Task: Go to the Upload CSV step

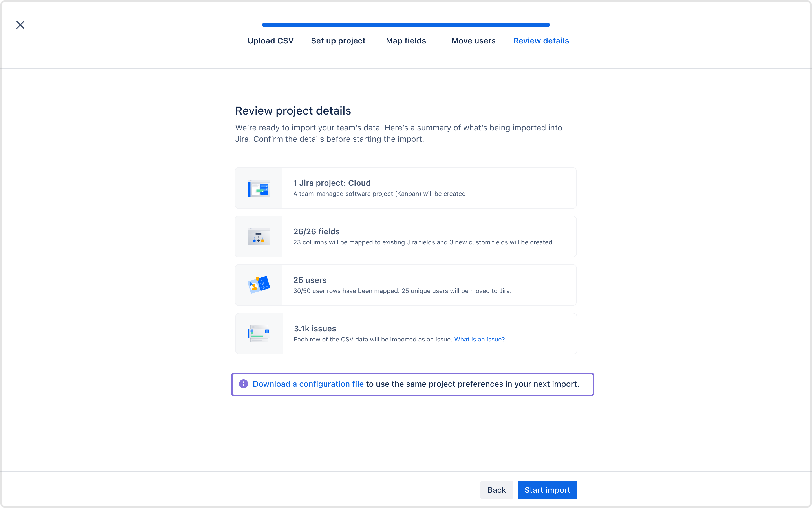Action: pos(270,41)
